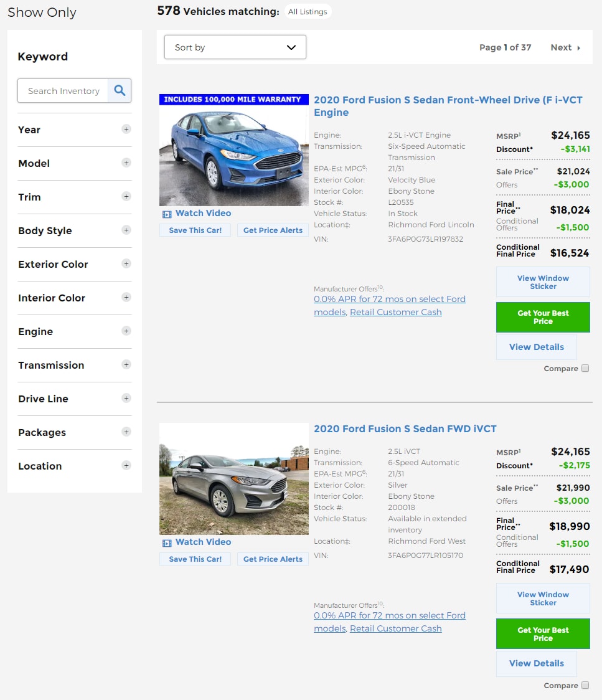The width and height of the screenshot is (602, 700).
Task: Open the 2020 Ford Fusion S Front-Wheel Drive title
Action: coord(448,106)
